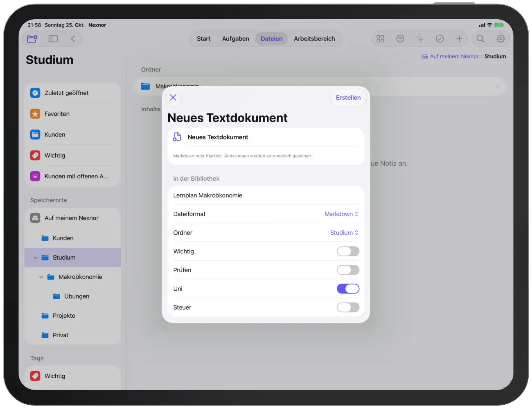
Task: Click the checkmark circle toolbar icon
Action: click(440, 39)
